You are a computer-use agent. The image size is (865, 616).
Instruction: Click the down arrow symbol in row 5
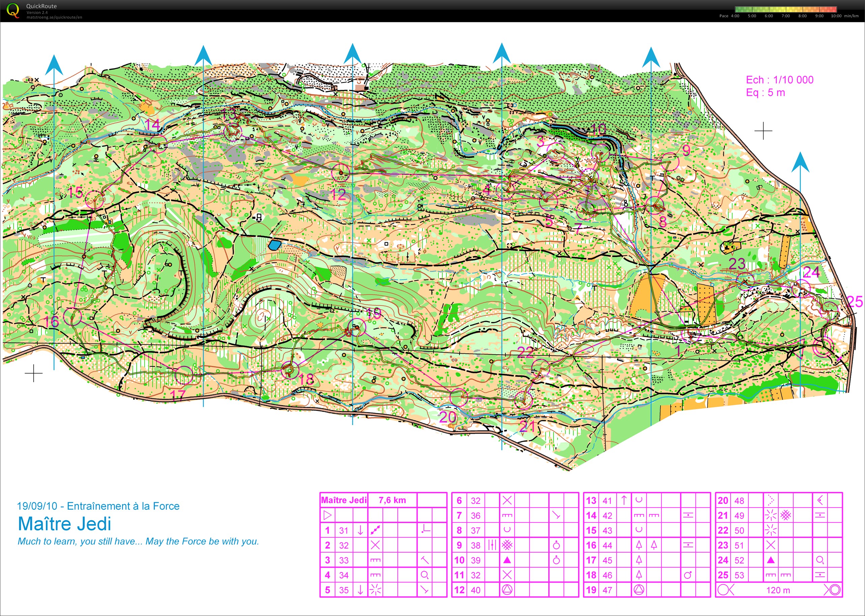coord(360,590)
